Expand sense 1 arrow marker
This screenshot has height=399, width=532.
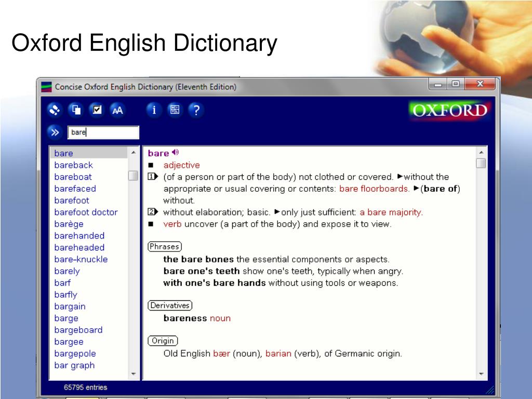click(153, 177)
